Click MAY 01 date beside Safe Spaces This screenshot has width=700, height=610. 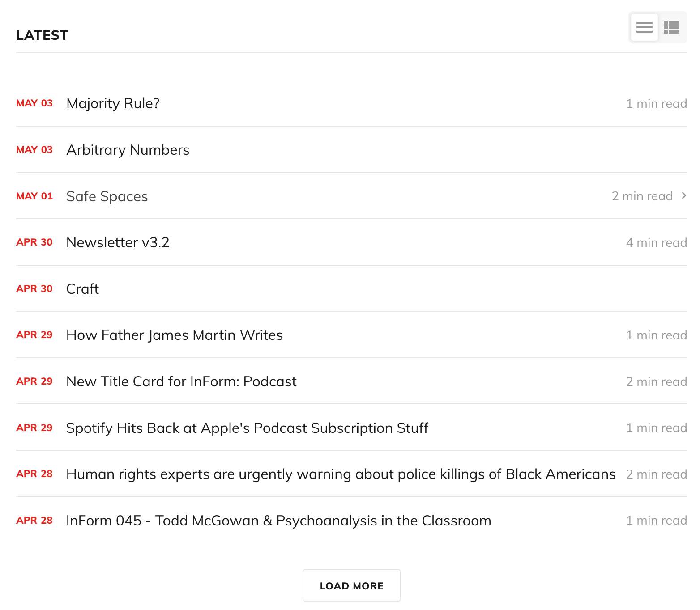click(34, 196)
